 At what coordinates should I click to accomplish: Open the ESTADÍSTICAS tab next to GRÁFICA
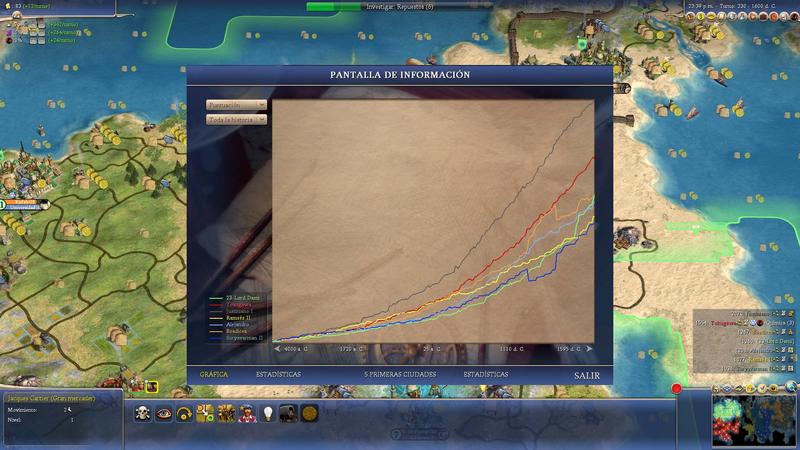(278, 374)
